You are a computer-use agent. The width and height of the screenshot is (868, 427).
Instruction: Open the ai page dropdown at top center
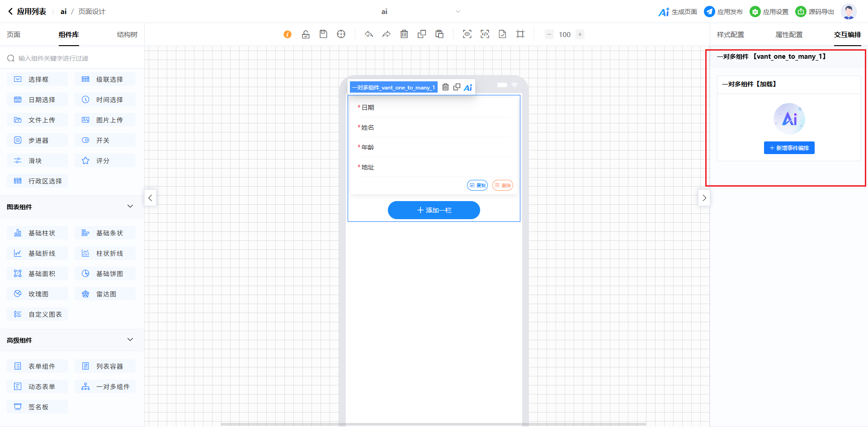458,12
